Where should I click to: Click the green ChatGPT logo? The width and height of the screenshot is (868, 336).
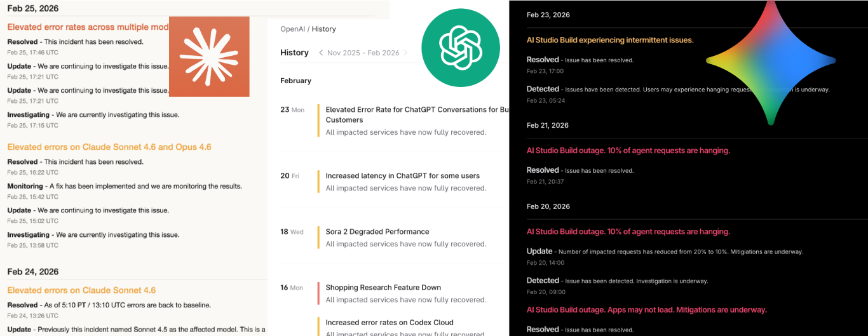tap(461, 48)
